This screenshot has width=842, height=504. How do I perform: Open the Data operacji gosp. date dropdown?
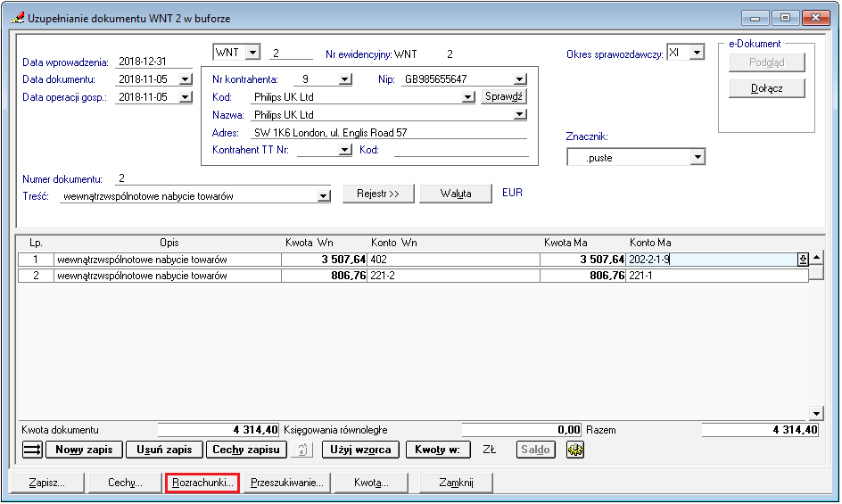186,97
